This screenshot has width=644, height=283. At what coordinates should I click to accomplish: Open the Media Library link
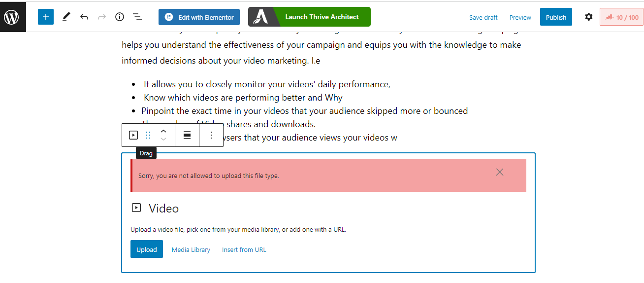[x=191, y=250]
